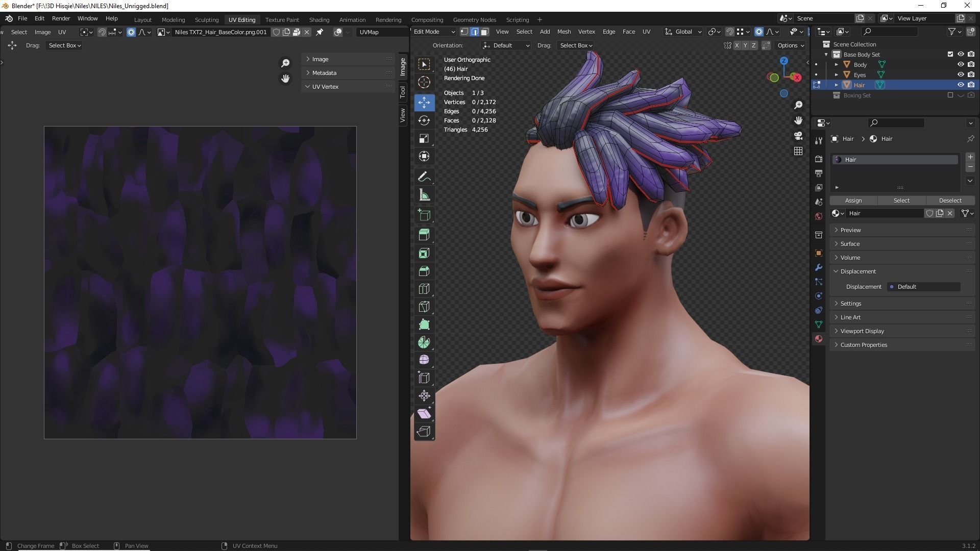Toggle camera view in viewport
The height and width of the screenshot is (551, 980).
(798, 136)
